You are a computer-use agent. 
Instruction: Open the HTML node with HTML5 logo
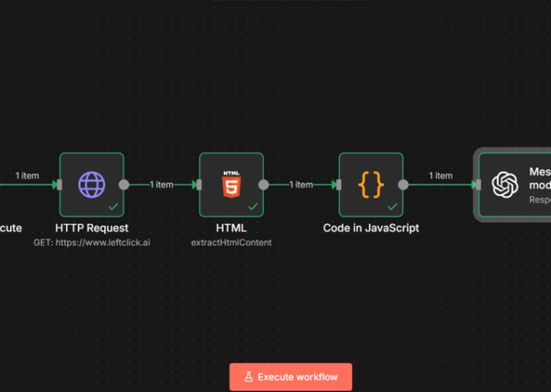pos(231,184)
